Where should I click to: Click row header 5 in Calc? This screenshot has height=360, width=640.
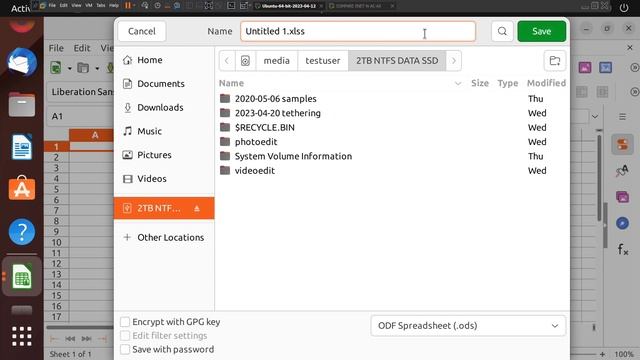(56, 189)
